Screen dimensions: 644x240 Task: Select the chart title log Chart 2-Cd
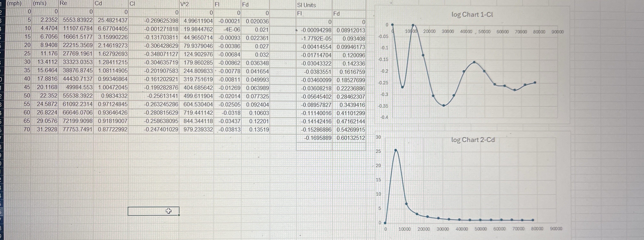(472, 140)
